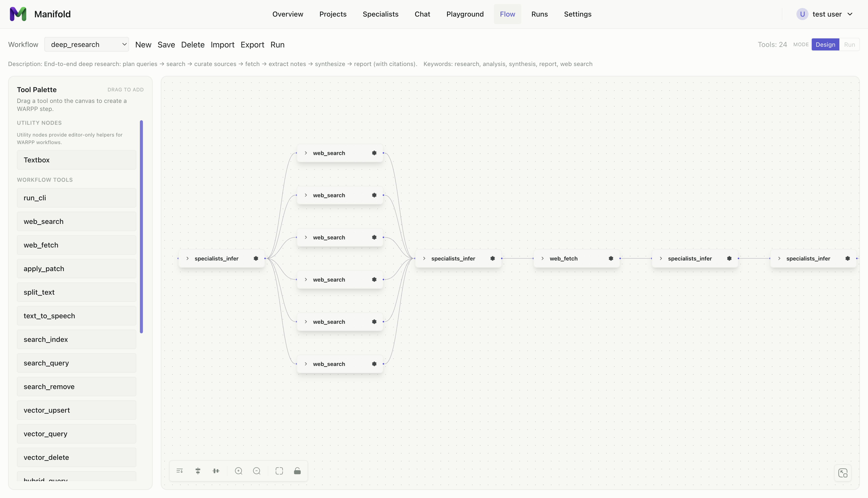
Task: Select the web_search tool in the palette
Action: pyautogui.click(x=76, y=221)
